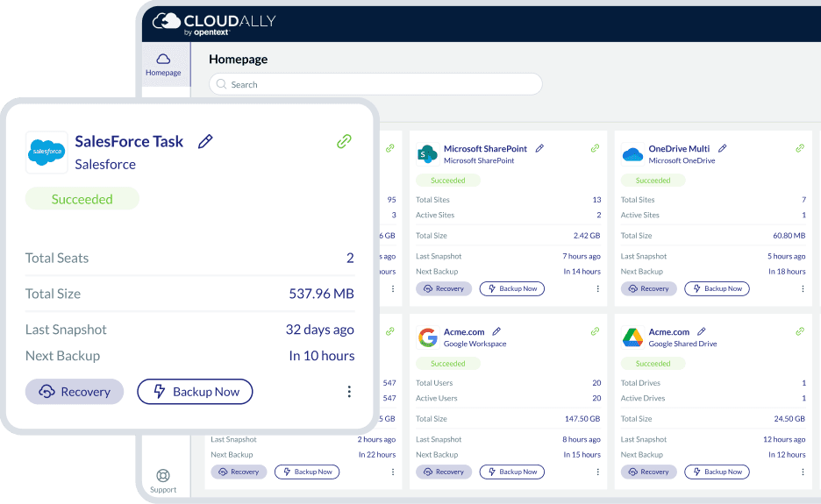The image size is (821, 504).
Task: Click the Google Shared Drive logo icon
Action: click(x=632, y=337)
